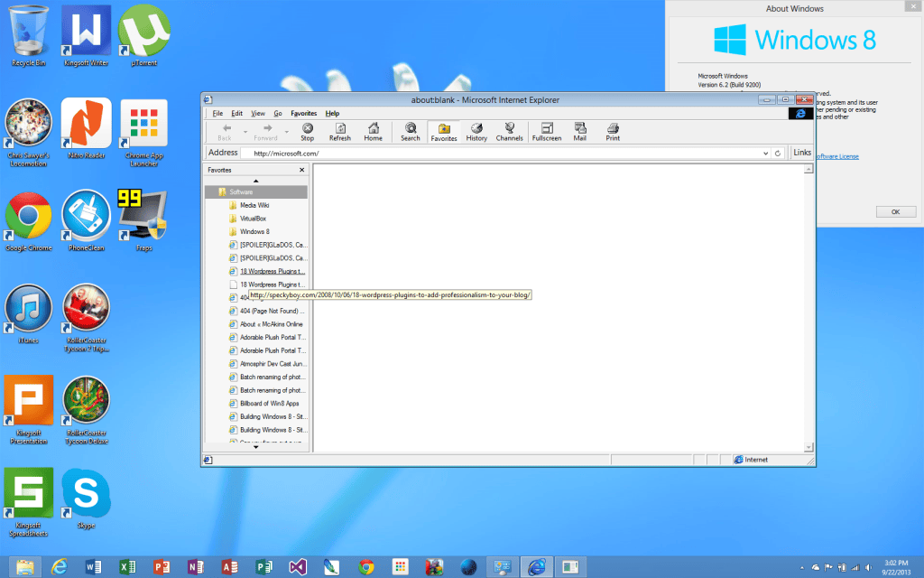Screen dimensions: 924x578
Task: Open Fraps desktop shortcut
Action: pyautogui.click(x=144, y=221)
